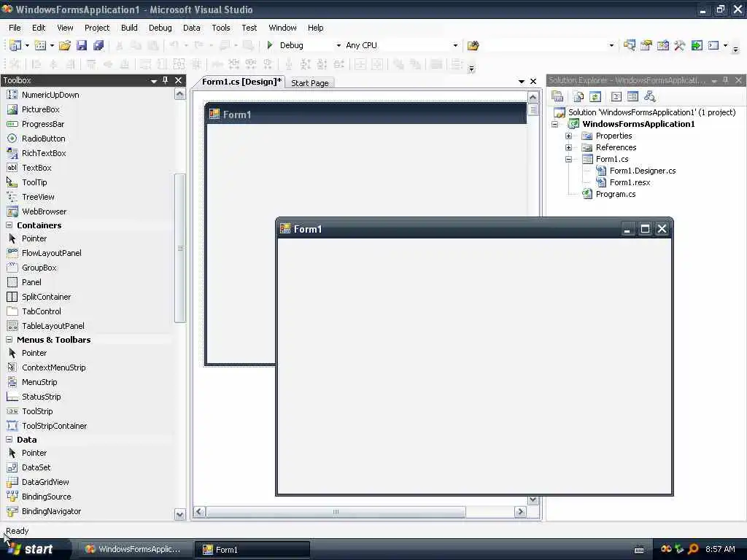747x560 pixels.
Task: Open the Properties Window toolbar icon
Action: 646,45
